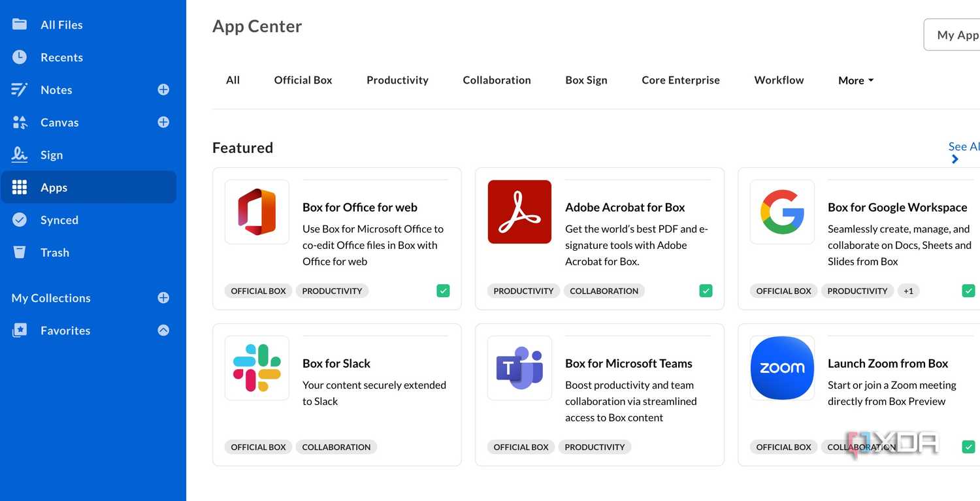Click the Microsoft Teams app logo
Viewport: 980px width, 501px height.
coord(519,368)
